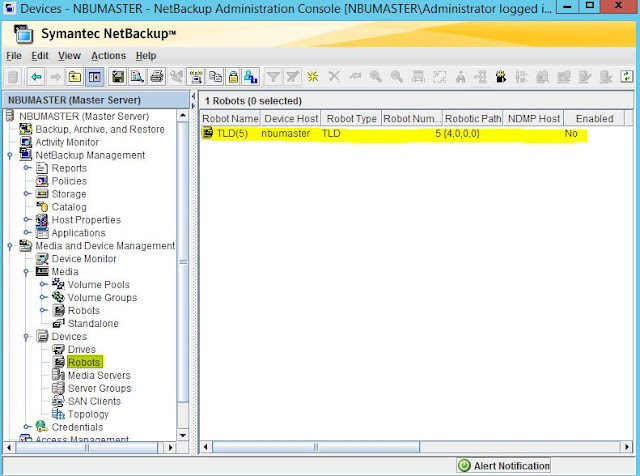Open the File menu
640x476 pixels.
point(14,56)
